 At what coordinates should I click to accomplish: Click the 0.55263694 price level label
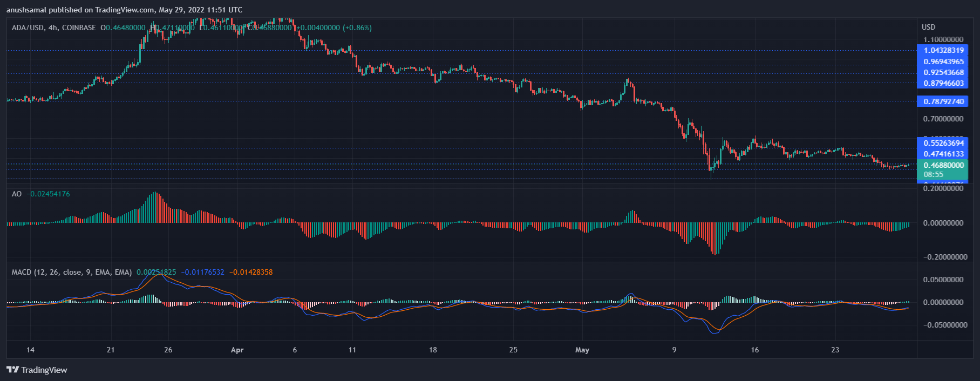[x=943, y=143]
